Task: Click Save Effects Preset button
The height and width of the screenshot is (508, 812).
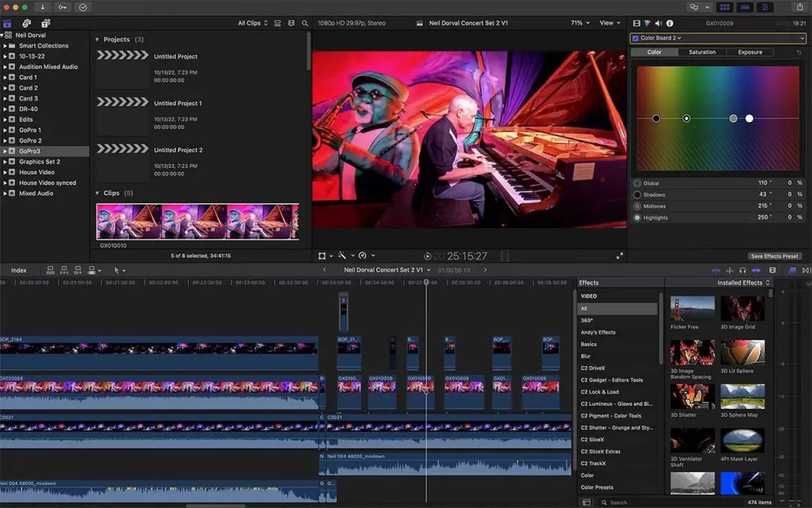Action: pyautogui.click(x=774, y=256)
